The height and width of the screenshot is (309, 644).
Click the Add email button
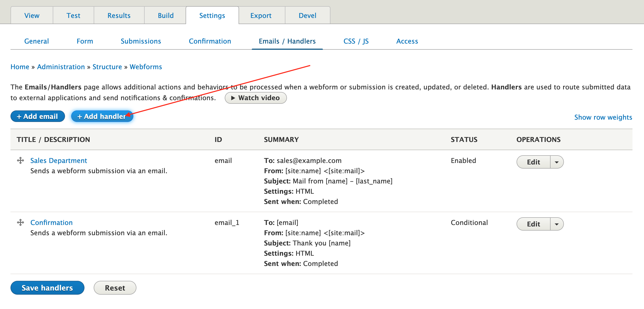coord(38,117)
